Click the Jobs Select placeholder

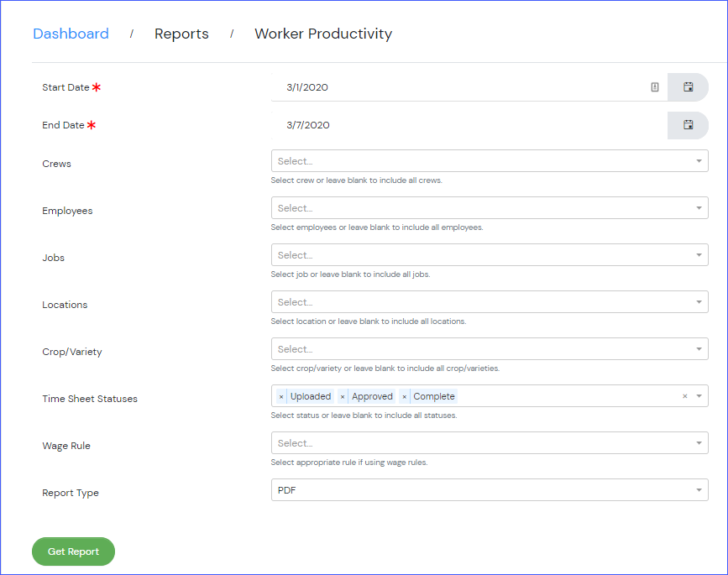pyautogui.click(x=296, y=255)
